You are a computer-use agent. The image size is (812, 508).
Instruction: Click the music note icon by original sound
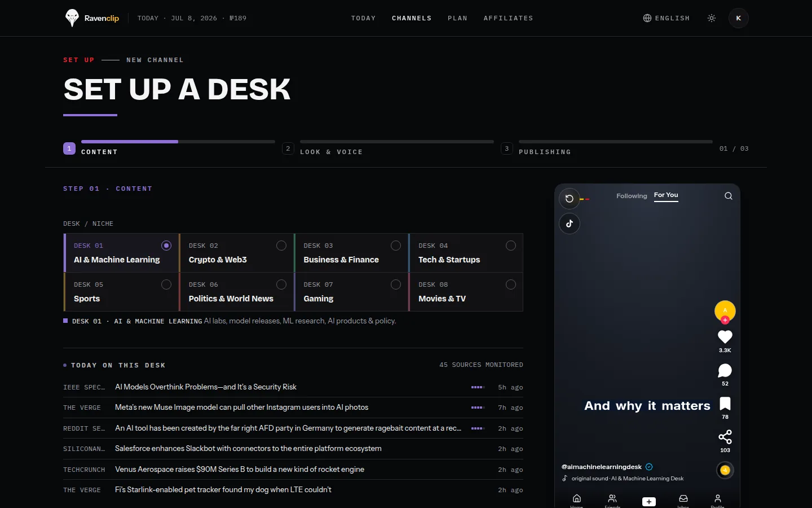pyautogui.click(x=565, y=478)
